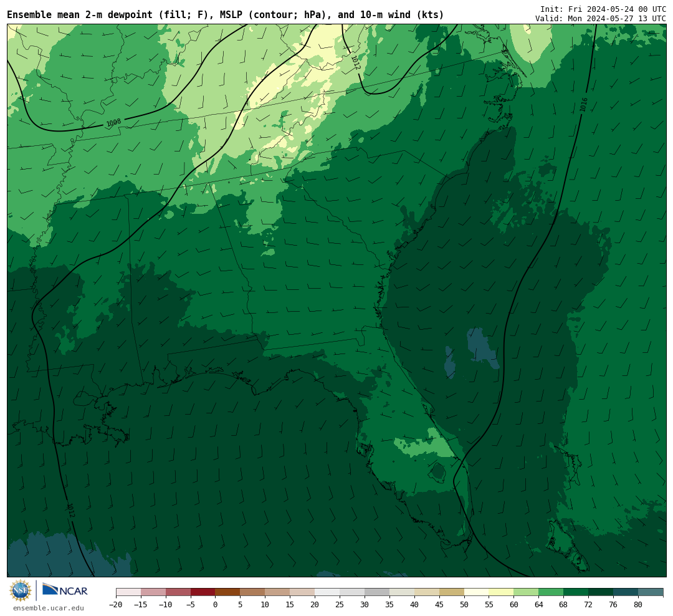The height and width of the screenshot is (616, 673).
Task: Click the Valid: Mon 2024-05-27 13 UTC text
Action: (x=601, y=19)
